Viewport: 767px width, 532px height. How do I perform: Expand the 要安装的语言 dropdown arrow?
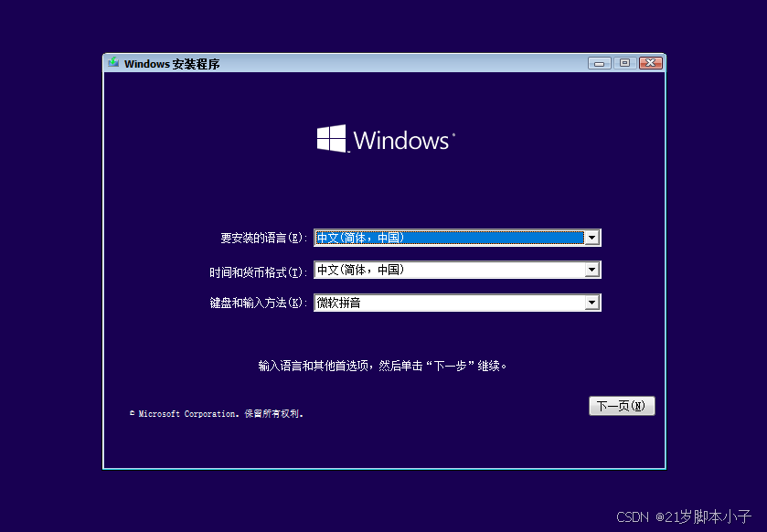tap(591, 238)
